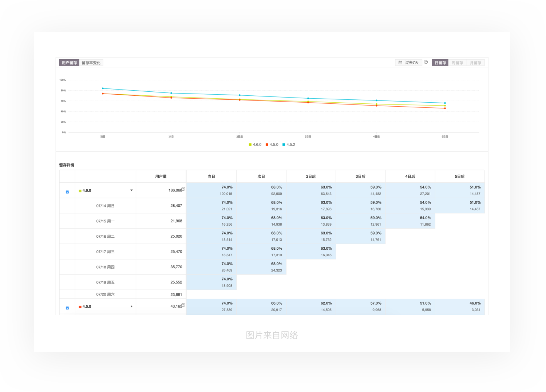Collapse the 4.6.0 version rows

[x=131, y=190]
